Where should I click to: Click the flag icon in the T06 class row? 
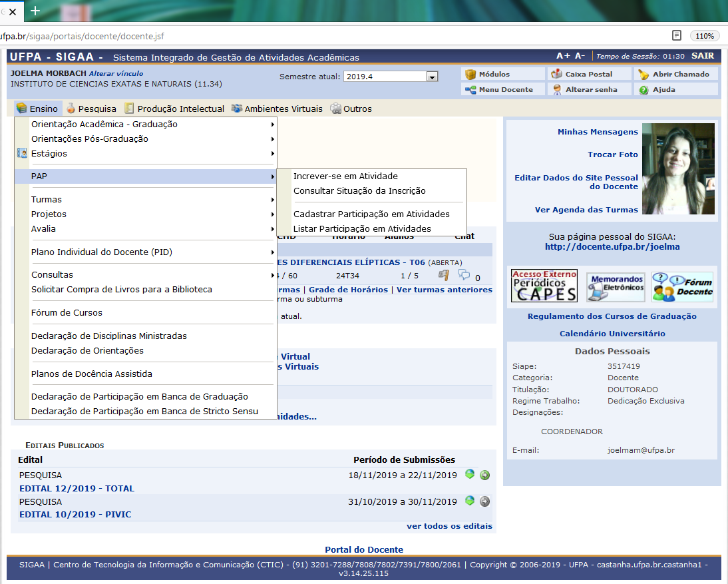click(x=444, y=275)
